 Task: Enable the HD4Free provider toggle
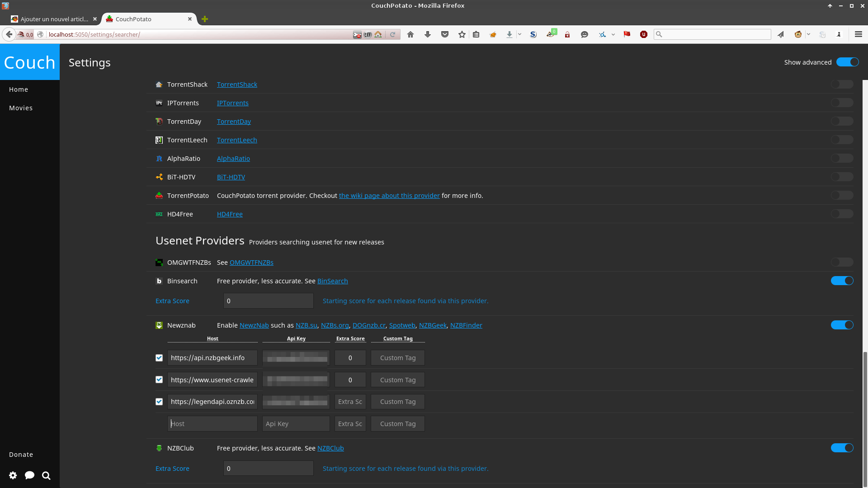click(x=842, y=214)
